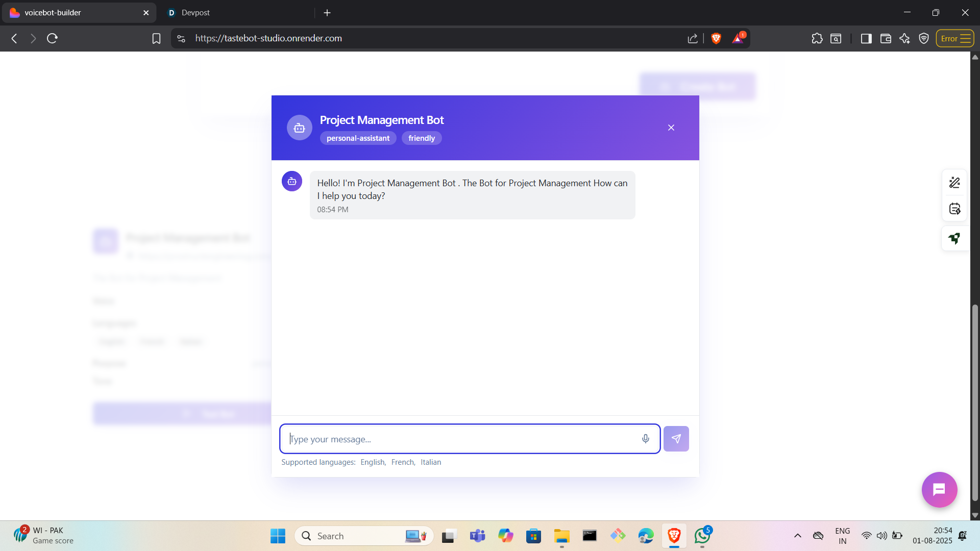Focus the Type your message input field
Image resolution: width=980 pixels, height=551 pixels.
459,439
